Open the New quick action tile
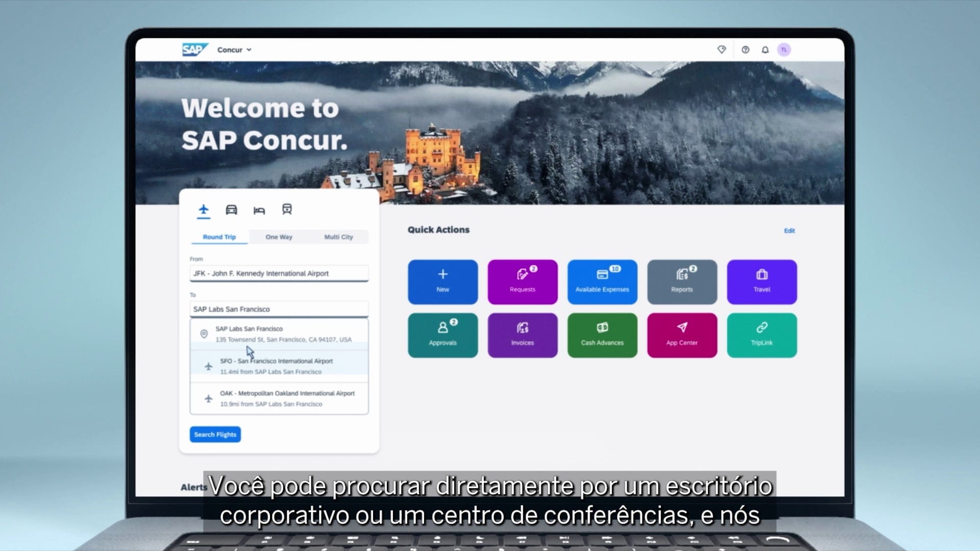This screenshot has height=551, width=980. click(443, 282)
